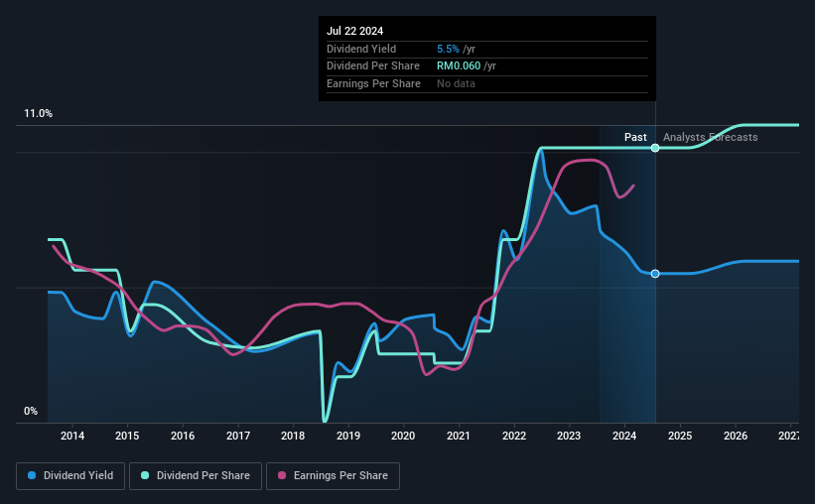This screenshot has width=815, height=504.
Task: Click the blue Dividend Yield legend dot
Action: [x=32, y=475]
